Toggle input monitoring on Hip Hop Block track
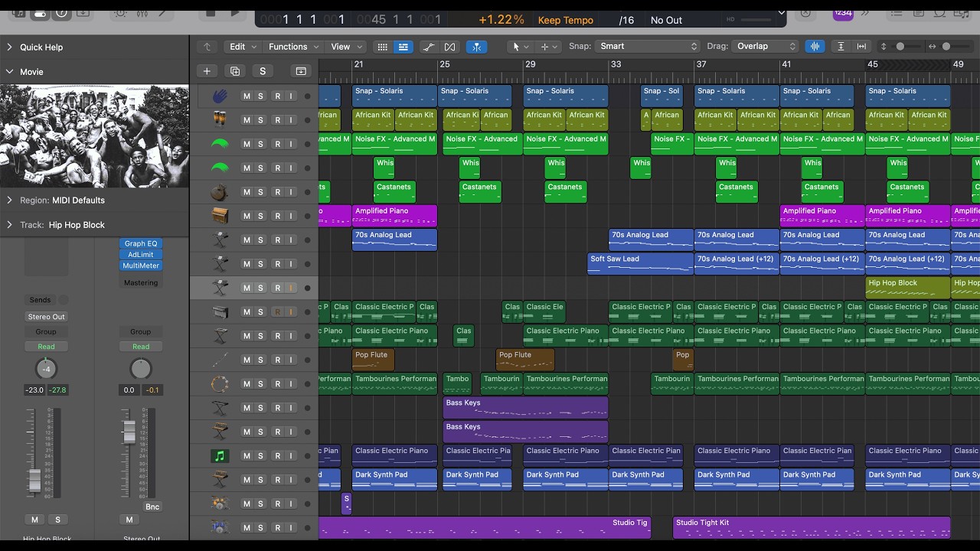Image resolution: width=980 pixels, height=551 pixels. coord(291,288)
